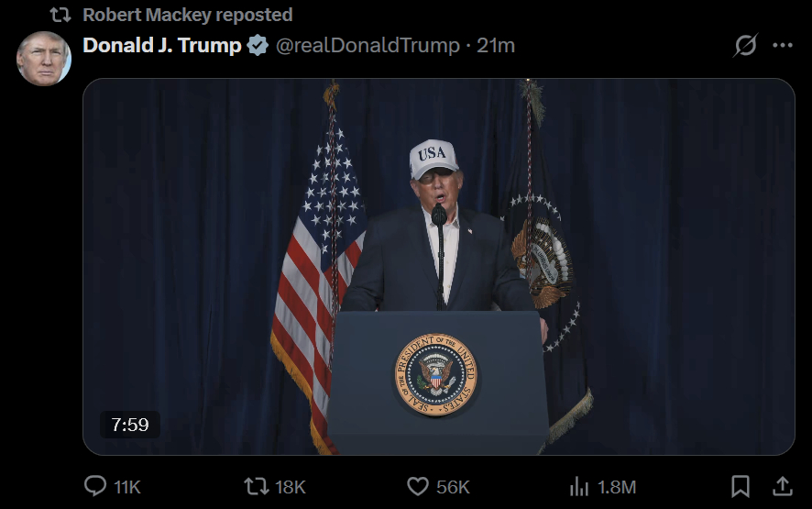
Task: Click the small repost icon beside Robert Mackey
Action: coord(60,15)
